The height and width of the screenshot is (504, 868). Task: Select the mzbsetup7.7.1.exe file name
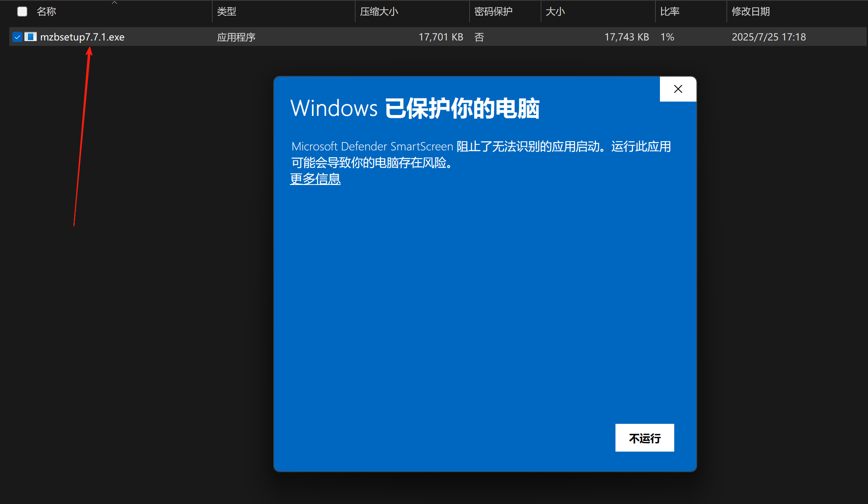tap(82, 37)
